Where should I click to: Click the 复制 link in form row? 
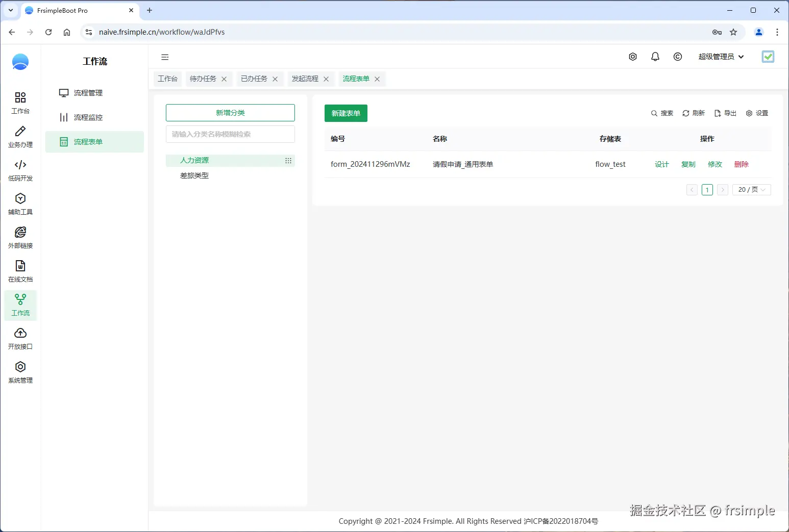click(688, 164)
